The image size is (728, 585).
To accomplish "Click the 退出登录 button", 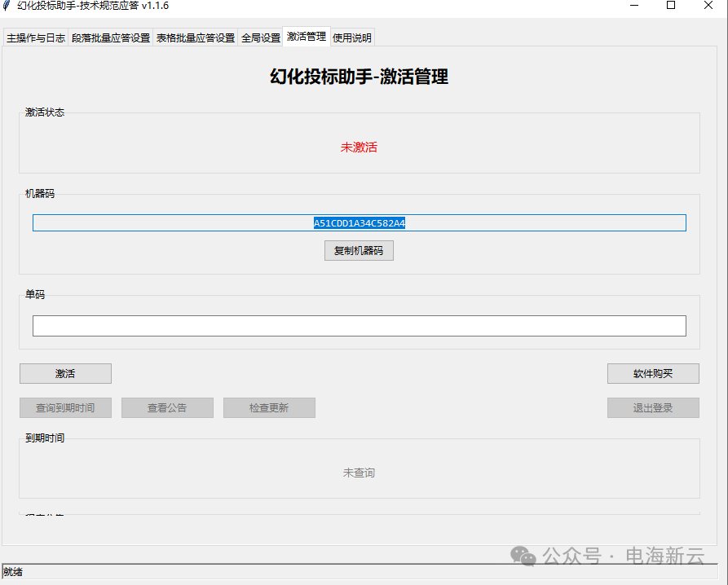I will click(652, 407).
